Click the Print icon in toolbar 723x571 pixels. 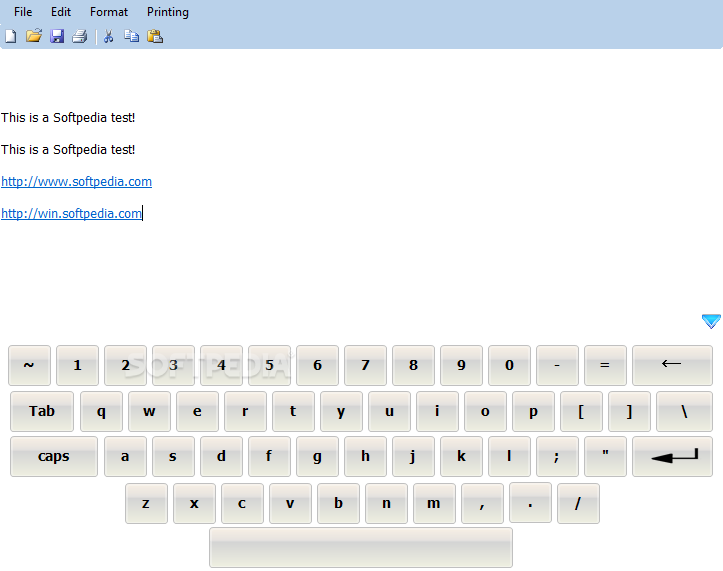[x=80, y=36]
